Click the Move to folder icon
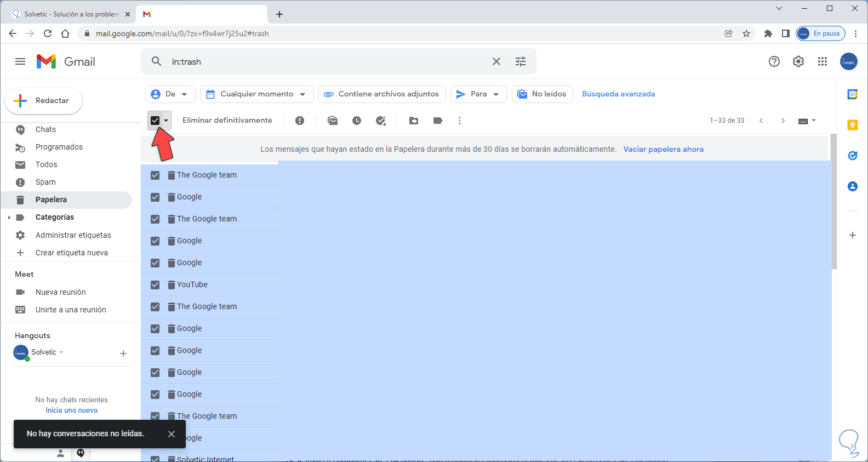The image size is (868, 462). pos(414,121)
